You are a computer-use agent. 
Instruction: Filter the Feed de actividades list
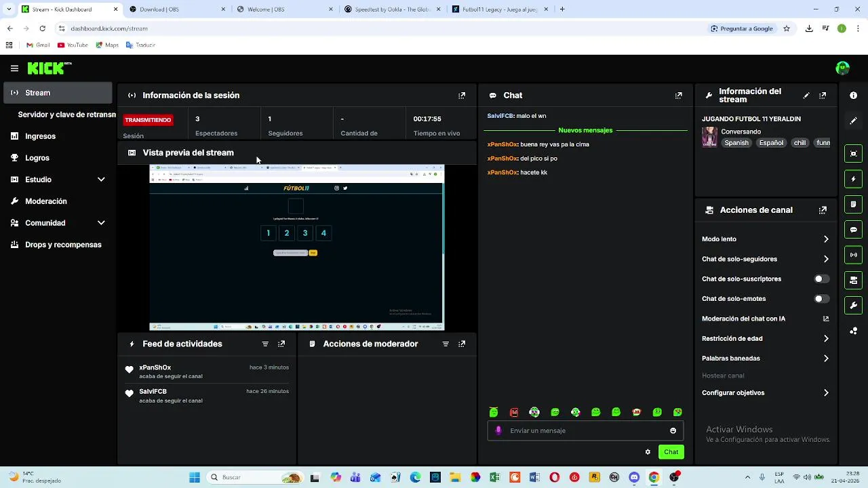(x=265, y=344)
